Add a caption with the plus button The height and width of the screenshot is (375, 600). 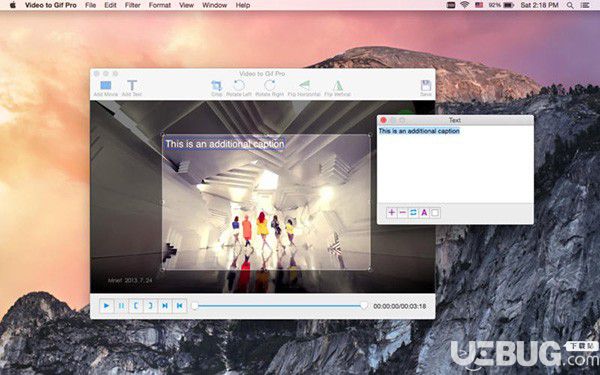(x=391, y=213)
